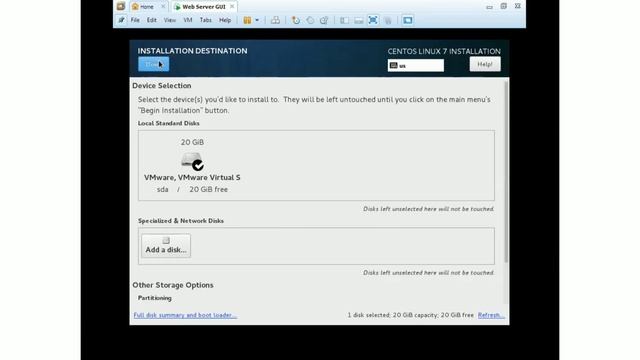Toggle selection of the 20 GiB sda disk
The width and height of the screenshot is (640, 360).
(192, 165)
